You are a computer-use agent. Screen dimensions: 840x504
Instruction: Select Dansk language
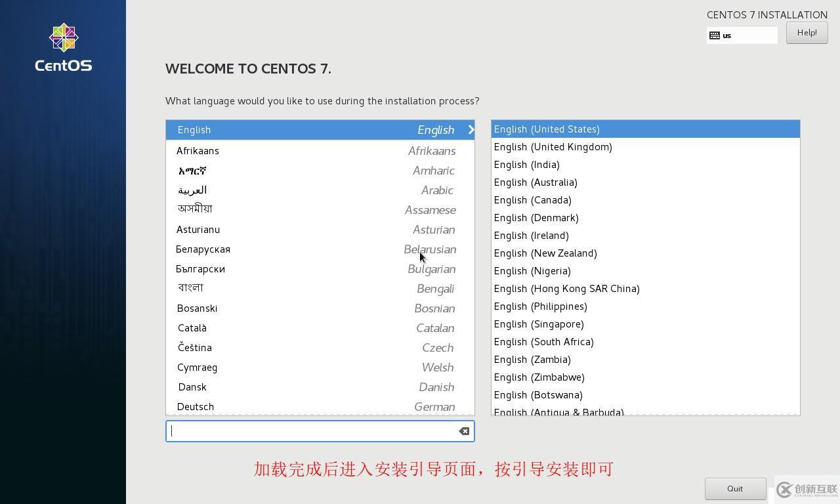click(x=320, y=387)
